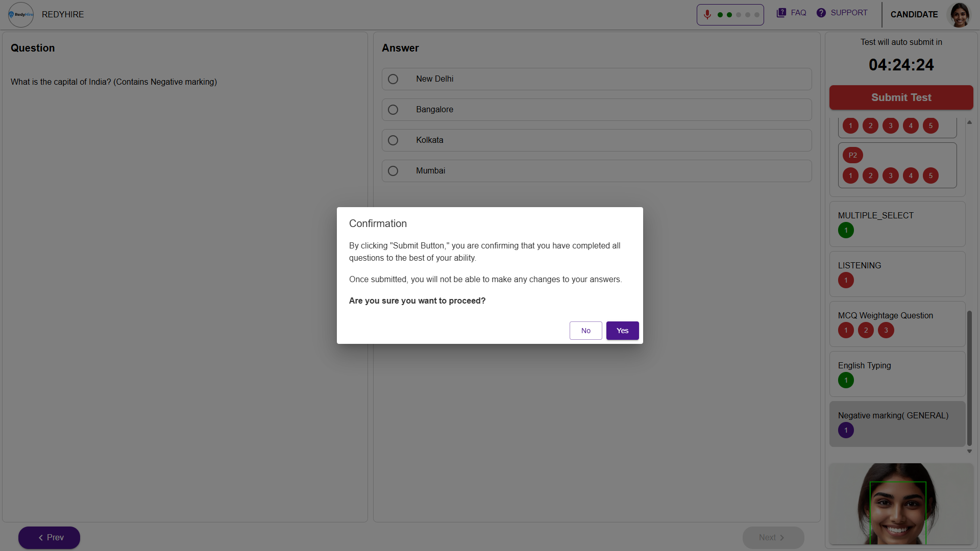Open English Typing question 1

(846, 380)
